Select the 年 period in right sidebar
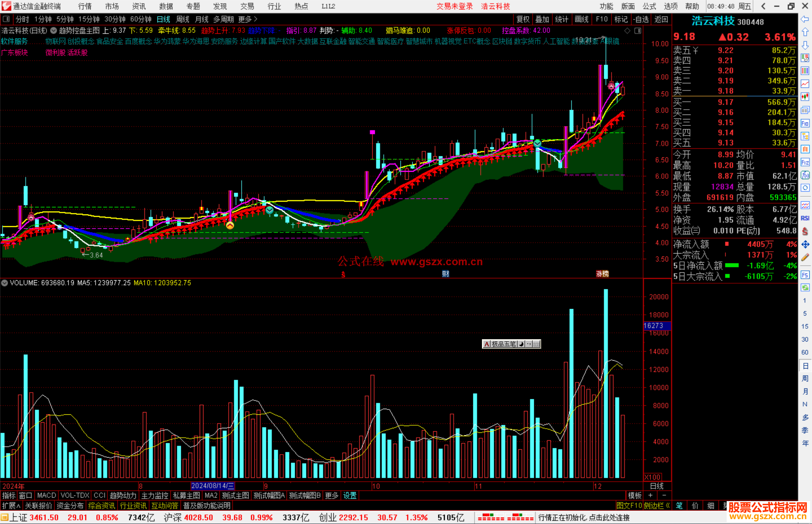The height and width of the screenshot is (524, 812). tap(805, 443)
